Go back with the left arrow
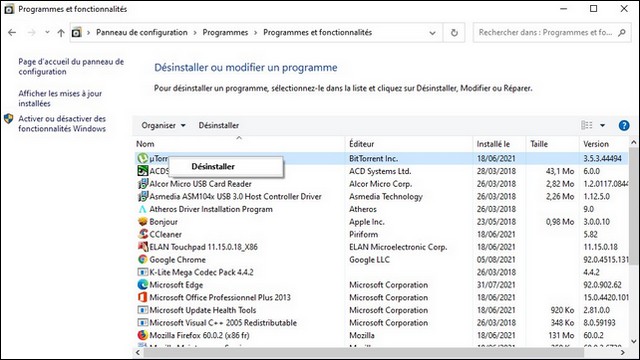The image size is (640, 360). [12, 32]
